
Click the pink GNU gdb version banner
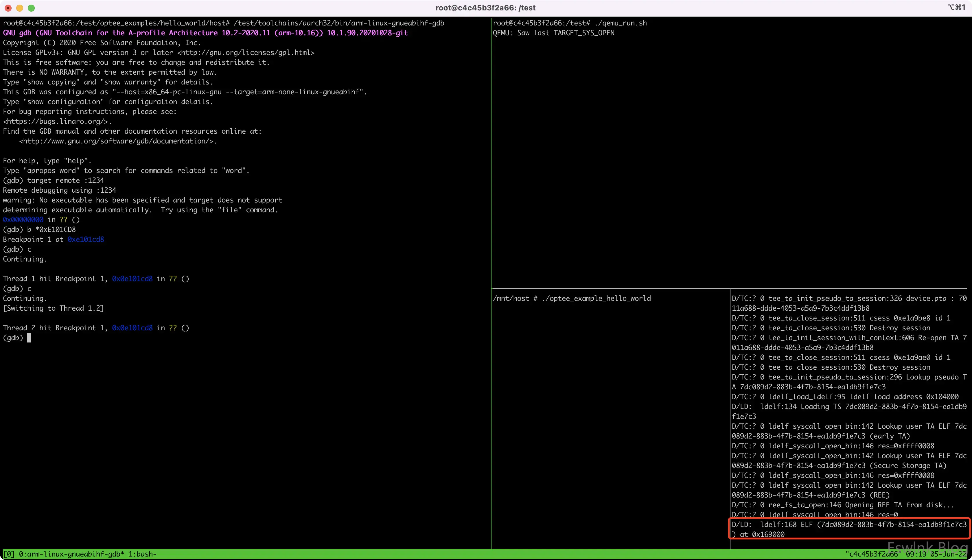click(205, 33)
